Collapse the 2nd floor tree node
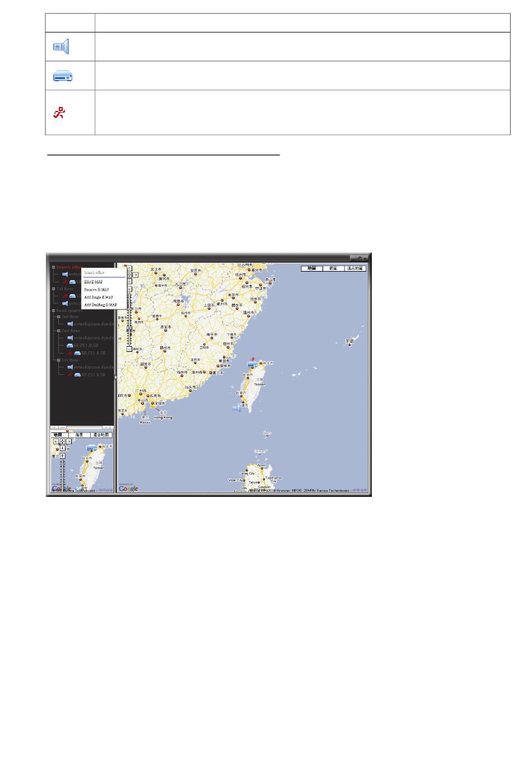Viewport: 532px width, 773px height. [59, 330]
